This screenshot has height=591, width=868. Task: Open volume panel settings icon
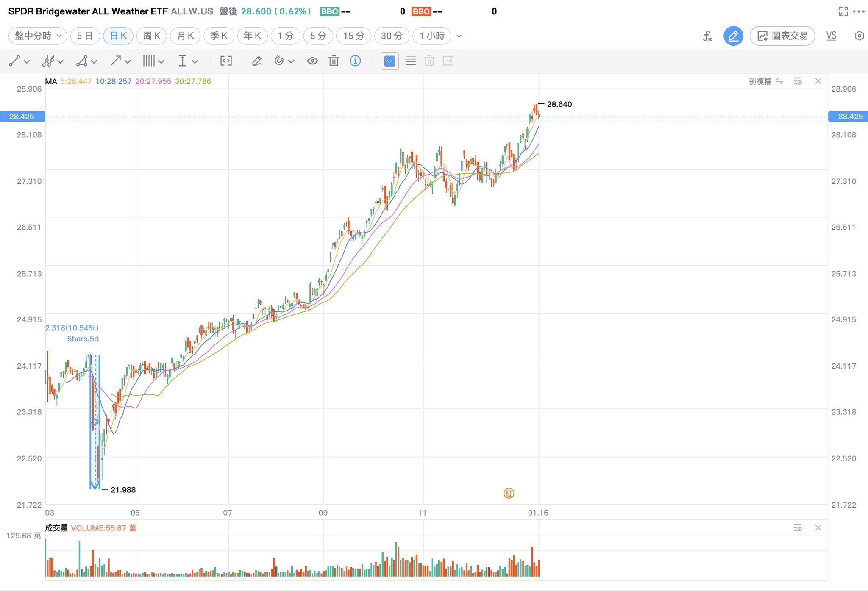click(x=798, y=528)
